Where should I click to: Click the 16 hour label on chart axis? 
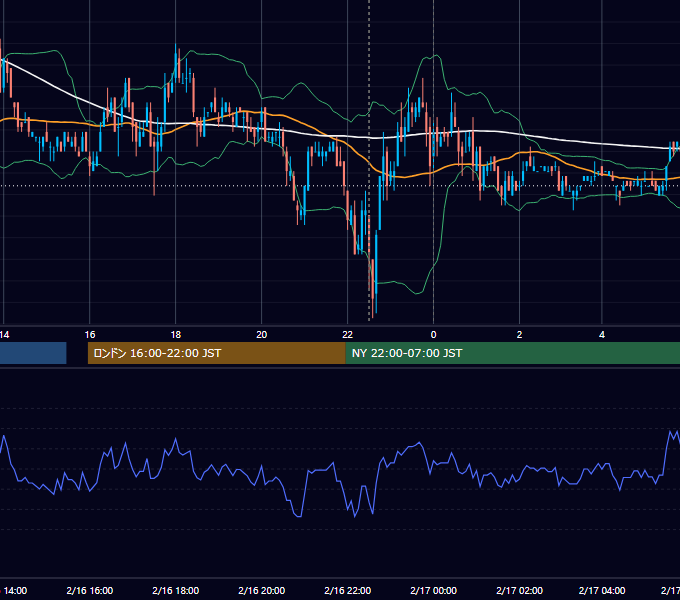pyautogui.click(x=90, y=335)
